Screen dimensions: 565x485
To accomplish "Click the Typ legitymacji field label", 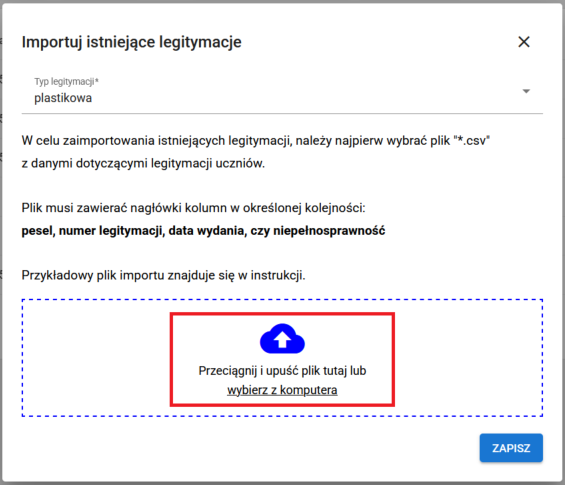I will (66, 82).
